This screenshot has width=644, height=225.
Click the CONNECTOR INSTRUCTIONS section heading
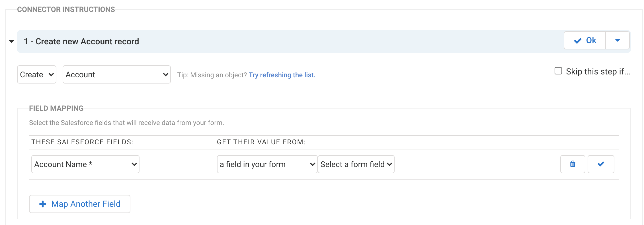(66, 9)
